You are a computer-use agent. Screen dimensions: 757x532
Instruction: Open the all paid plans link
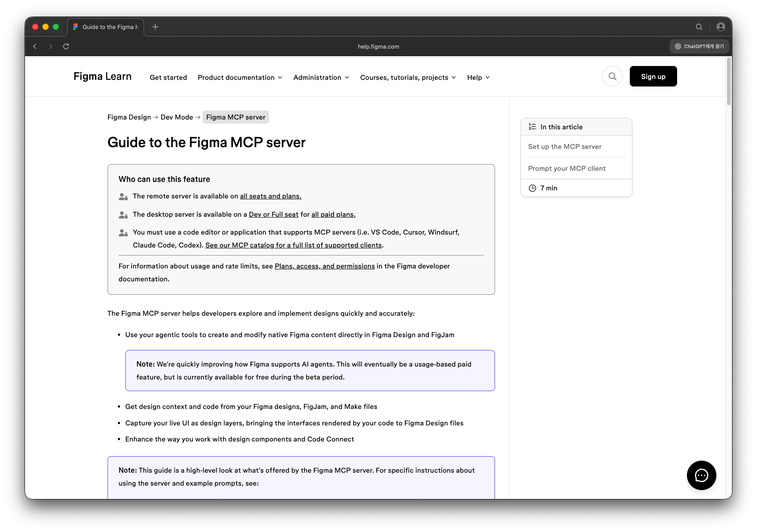pos(333,214)
